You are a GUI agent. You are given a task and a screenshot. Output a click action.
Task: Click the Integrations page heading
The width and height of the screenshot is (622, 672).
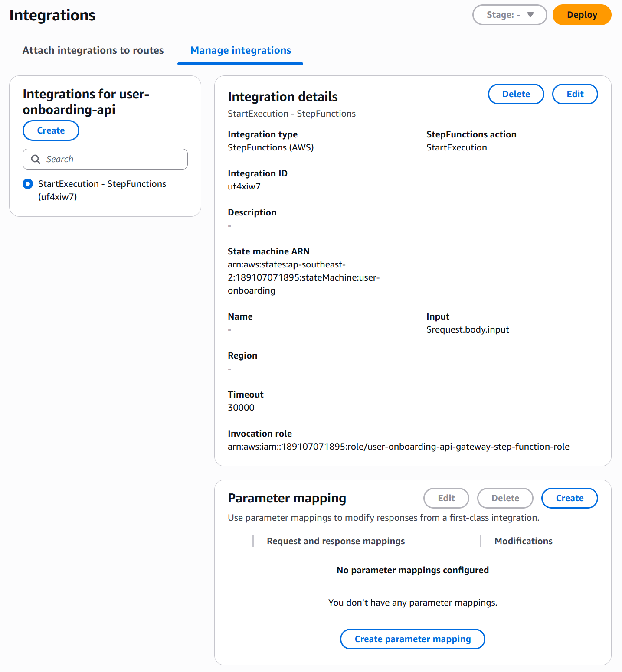coord(52,15)
